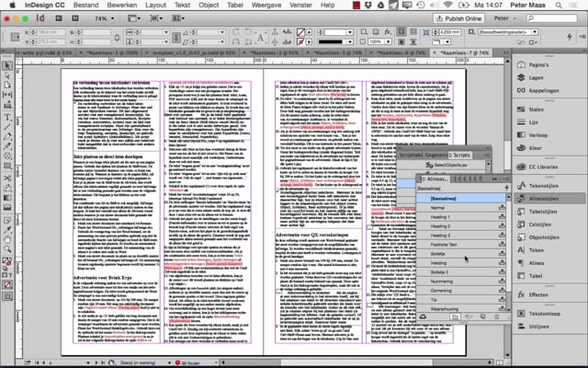Image resolution: width=588 pixels, height=368 pixels.
Task: Open the Weergave menu
Action: coord(266,6)
